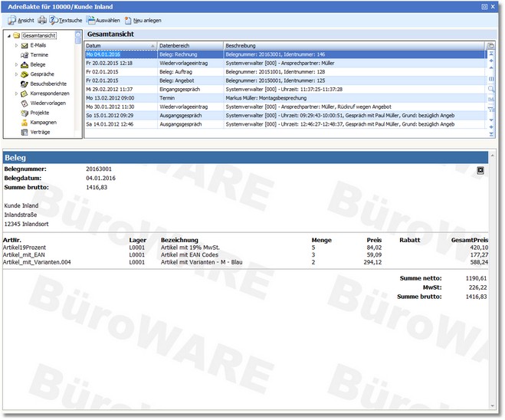Open the Textsuche search tool
Image resolution: width=505 pixels, height=420 pixels.
pos(66,20)
